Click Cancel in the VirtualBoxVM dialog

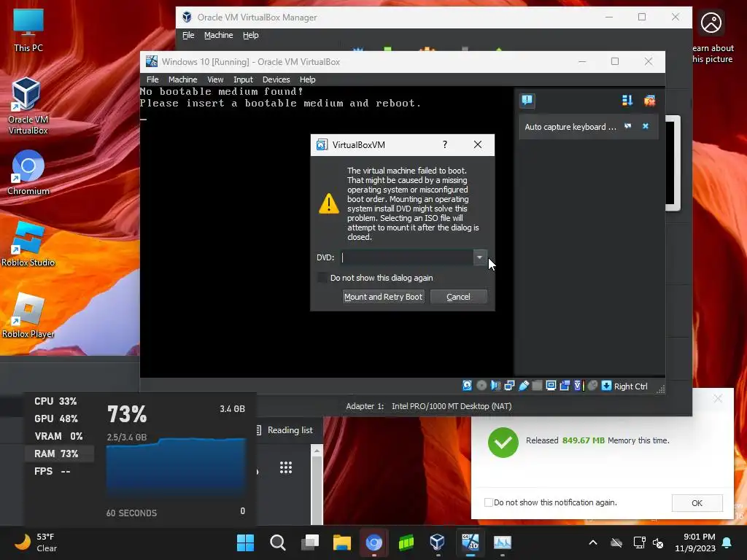coord(458,297)
